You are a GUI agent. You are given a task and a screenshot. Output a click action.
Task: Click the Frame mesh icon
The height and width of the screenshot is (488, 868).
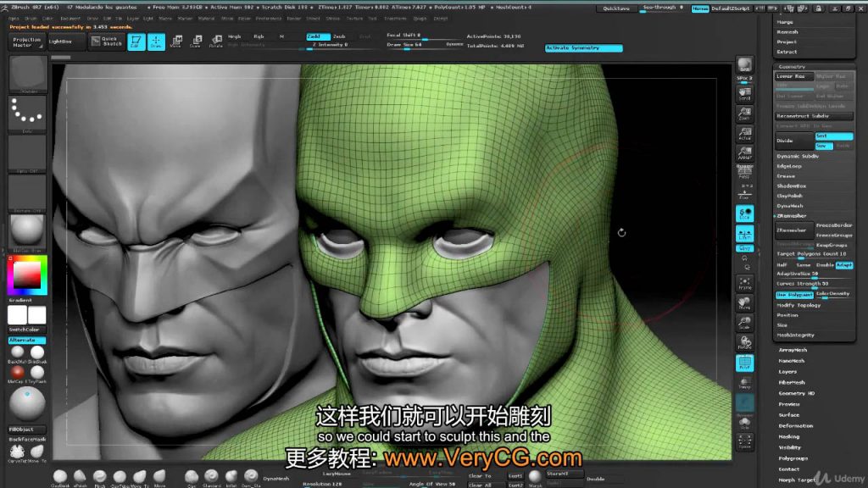click(x=744, y=284)
